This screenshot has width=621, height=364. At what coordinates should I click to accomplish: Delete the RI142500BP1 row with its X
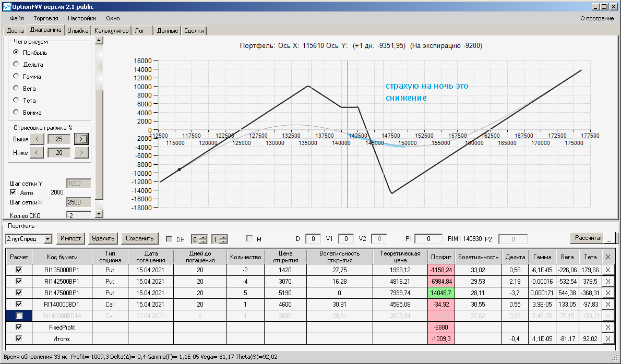[x=608, y=281]
